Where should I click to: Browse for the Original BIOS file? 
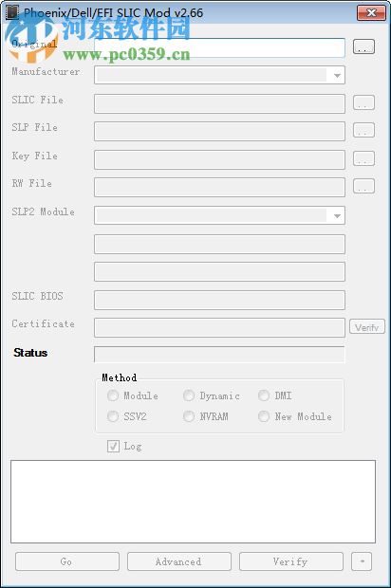pyautogui.click(x=363, y=46)
